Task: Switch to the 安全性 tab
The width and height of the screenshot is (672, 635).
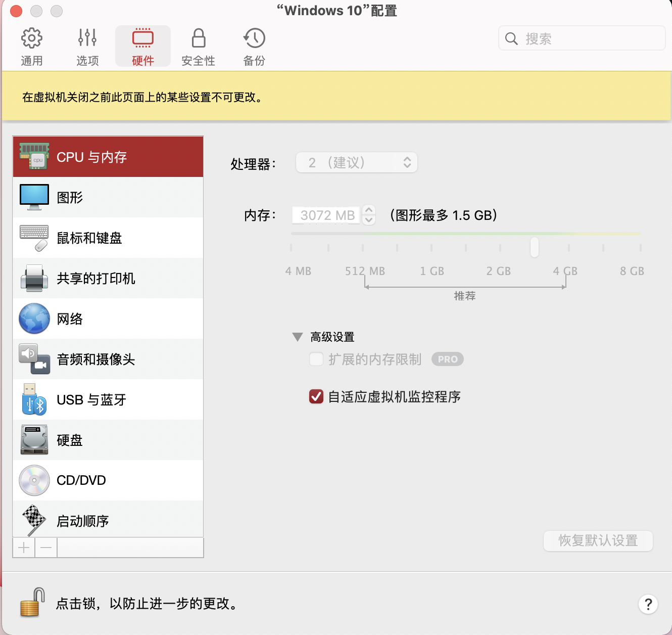Action: (x=198, y=46)
